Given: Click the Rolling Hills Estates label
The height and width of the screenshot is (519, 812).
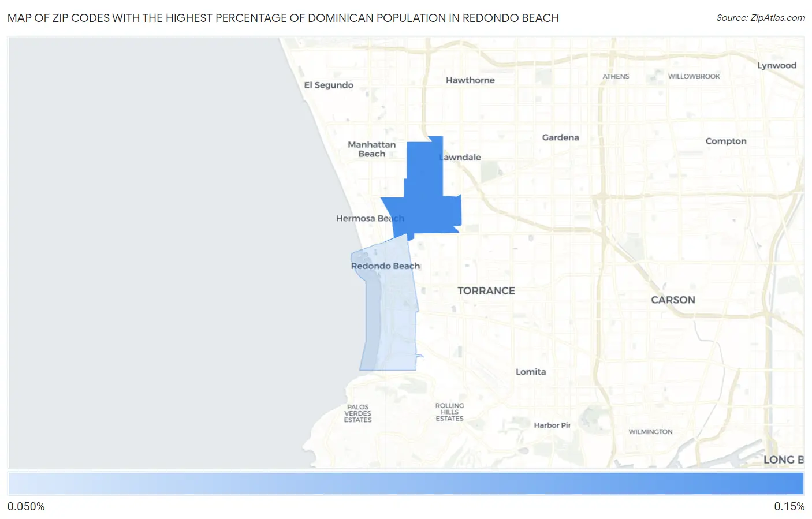Looking at the screenshot, I should click(x=449, y=412).
